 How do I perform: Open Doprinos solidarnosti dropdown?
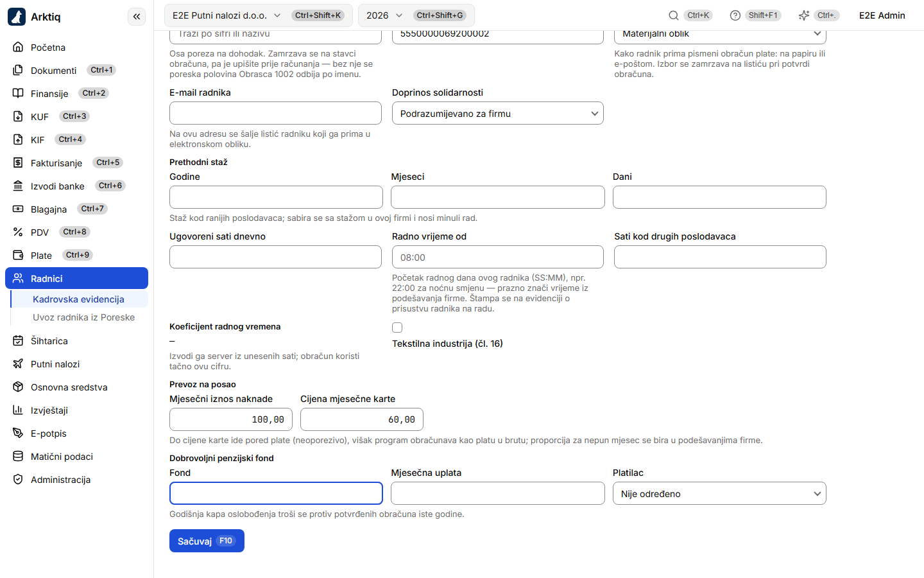498,114
